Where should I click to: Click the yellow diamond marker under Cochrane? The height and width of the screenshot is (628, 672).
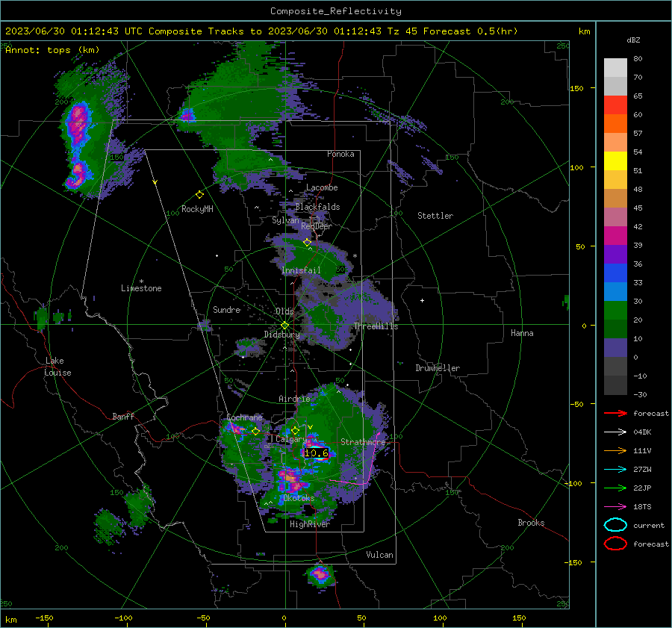255,432
